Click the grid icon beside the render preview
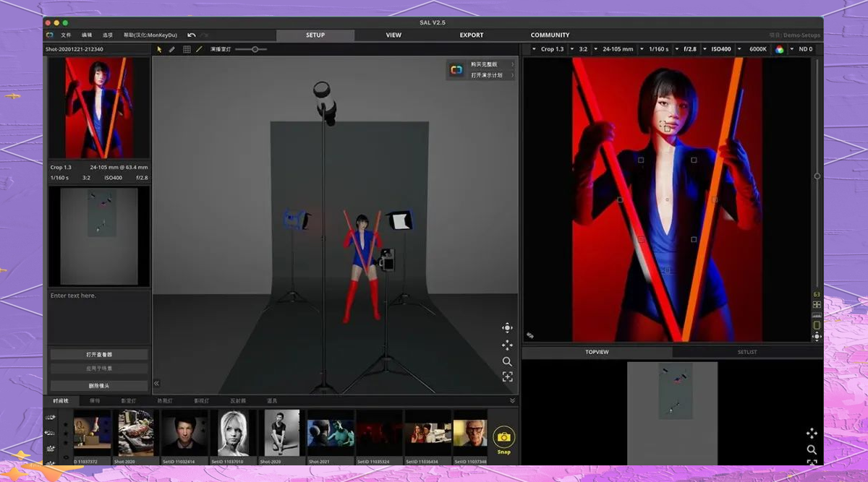This screenshot has height=482, width=868. (817, 305)
